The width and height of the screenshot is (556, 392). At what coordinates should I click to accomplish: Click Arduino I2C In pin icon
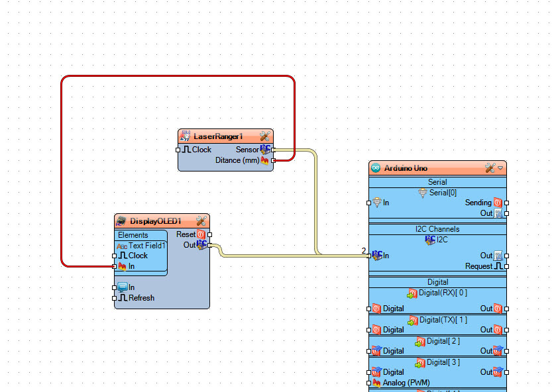(x=377, y=255)
